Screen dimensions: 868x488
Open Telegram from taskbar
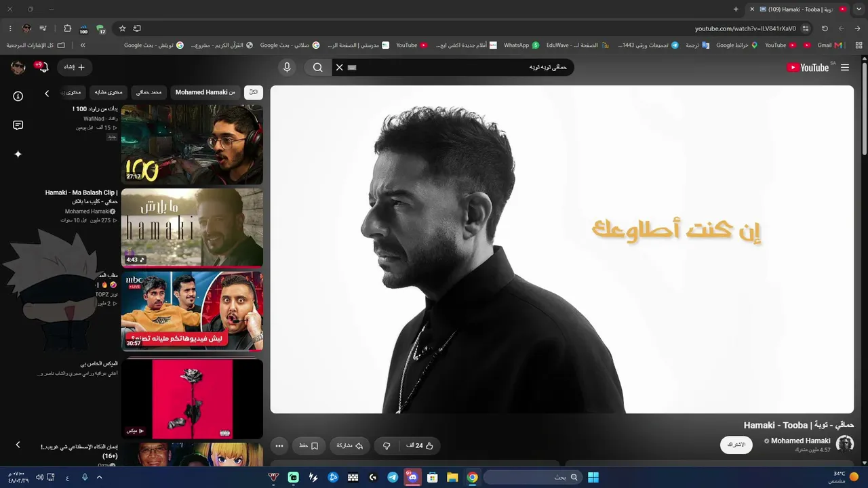[393, 477]
